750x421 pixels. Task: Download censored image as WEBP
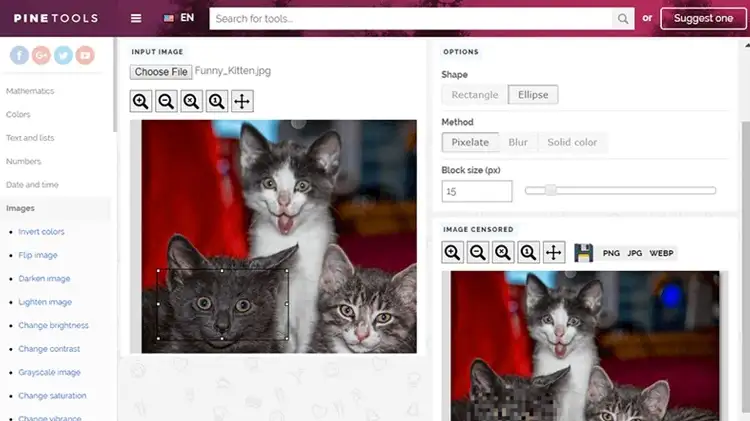[662, 253]
